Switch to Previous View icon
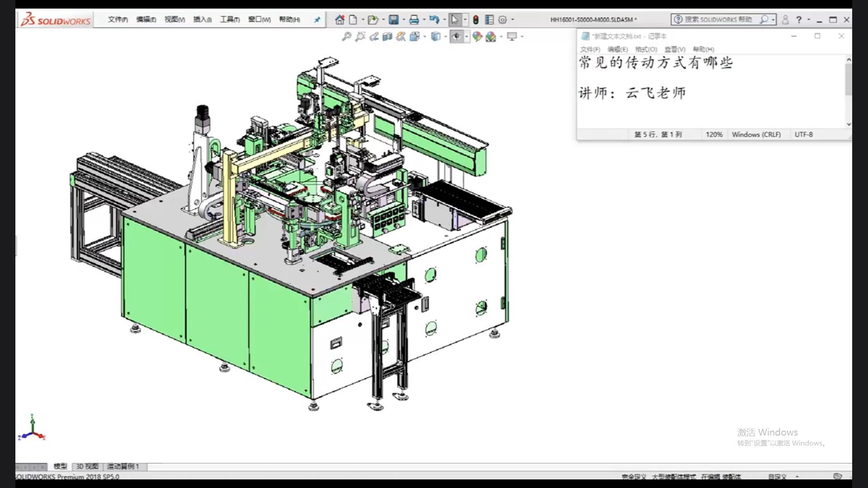The height and width of the screenshot is (488, 868). click(x=374, y=37)
